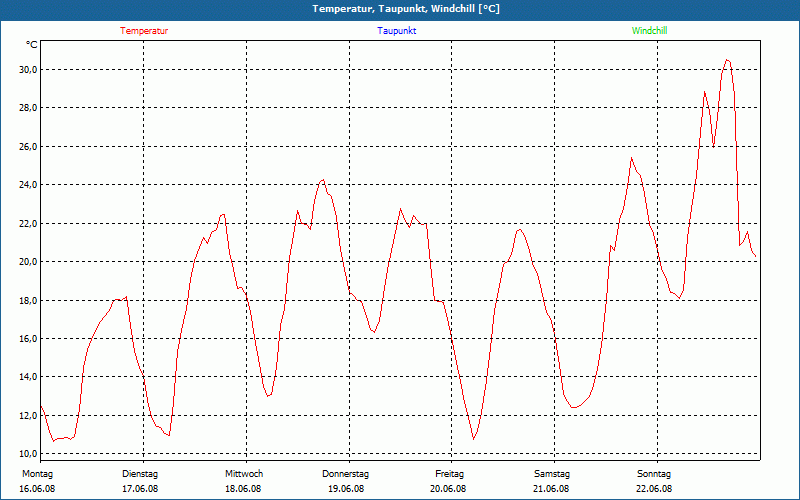Click the 18,0 axis value

coord(28,301)
